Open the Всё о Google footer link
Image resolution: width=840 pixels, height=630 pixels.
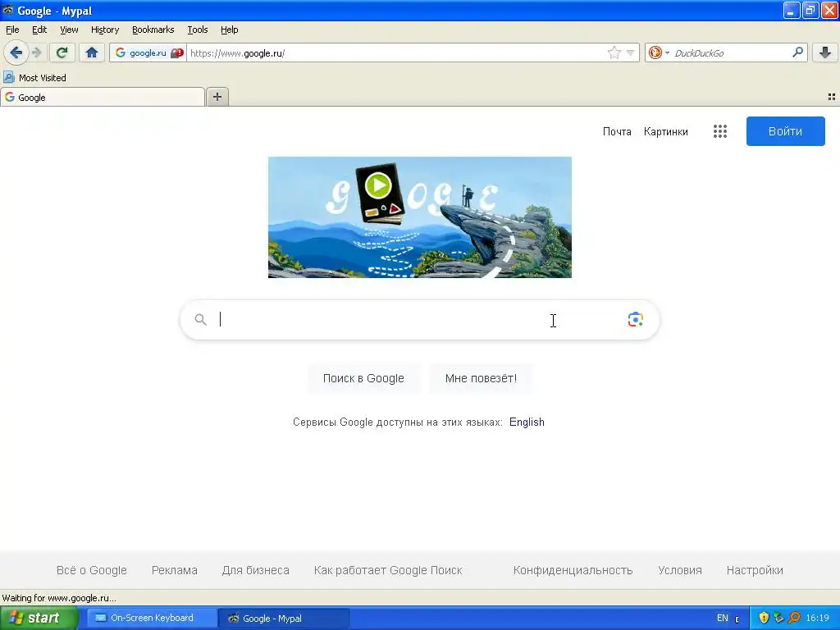point(92,570)
